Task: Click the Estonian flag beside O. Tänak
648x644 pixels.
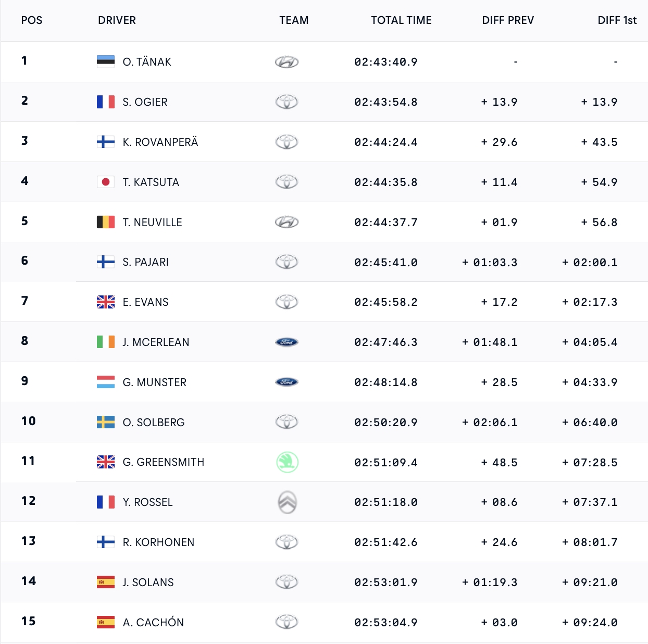Action: [x=106, y=61]
